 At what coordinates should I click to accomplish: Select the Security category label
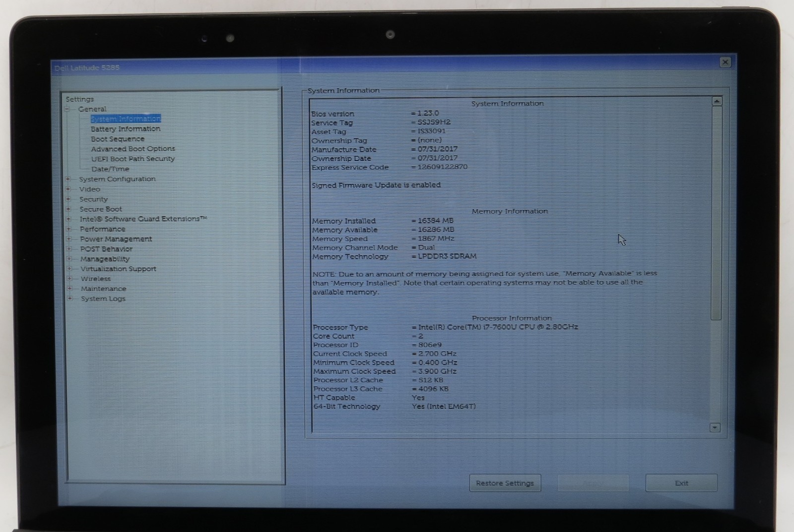click(93, 199)
